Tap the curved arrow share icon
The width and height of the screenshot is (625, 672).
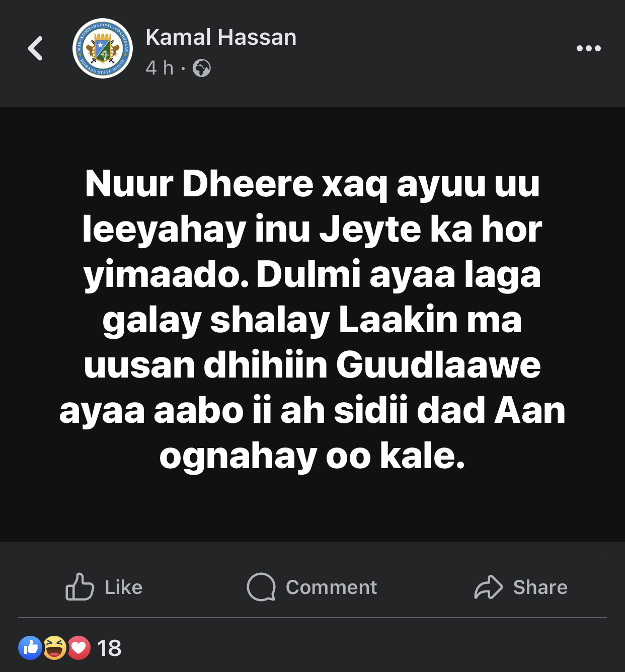(488, 587)
